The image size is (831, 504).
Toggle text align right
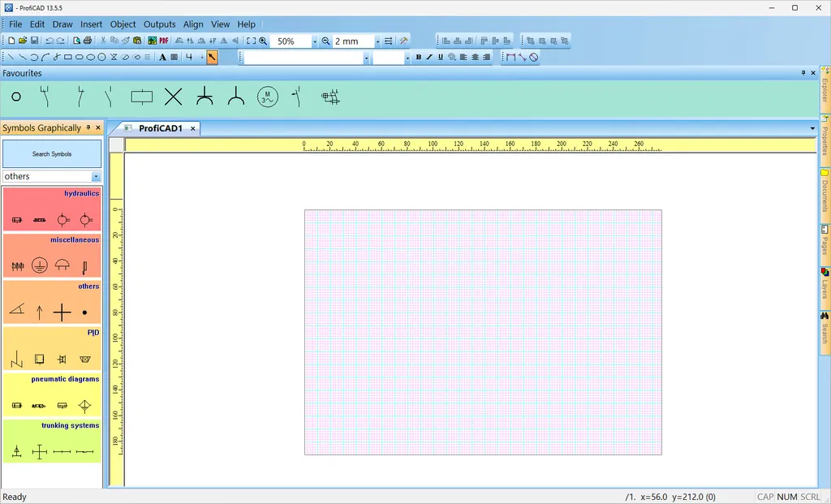click(x=487, y=58)
